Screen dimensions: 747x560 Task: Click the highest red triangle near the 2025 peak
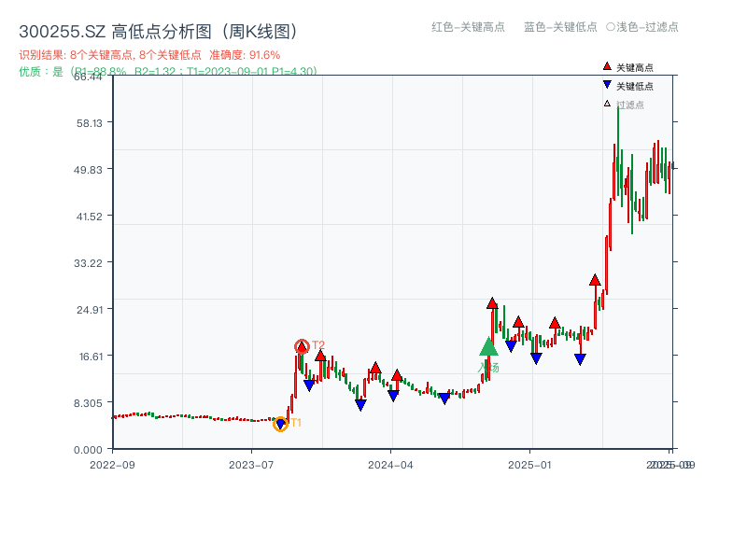point(595,280)
